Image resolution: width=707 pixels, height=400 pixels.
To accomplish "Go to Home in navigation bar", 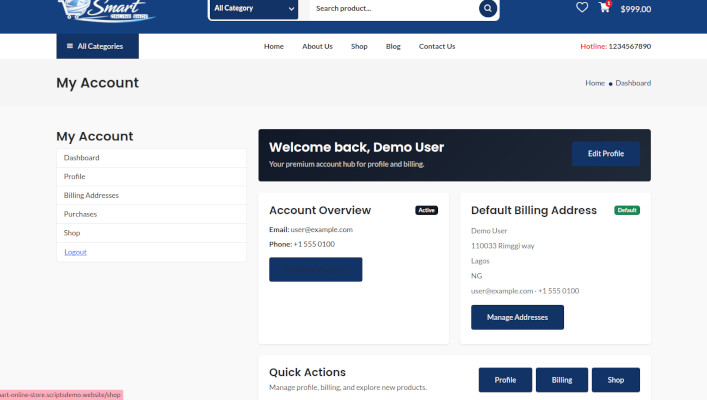I will coord(274,46).
